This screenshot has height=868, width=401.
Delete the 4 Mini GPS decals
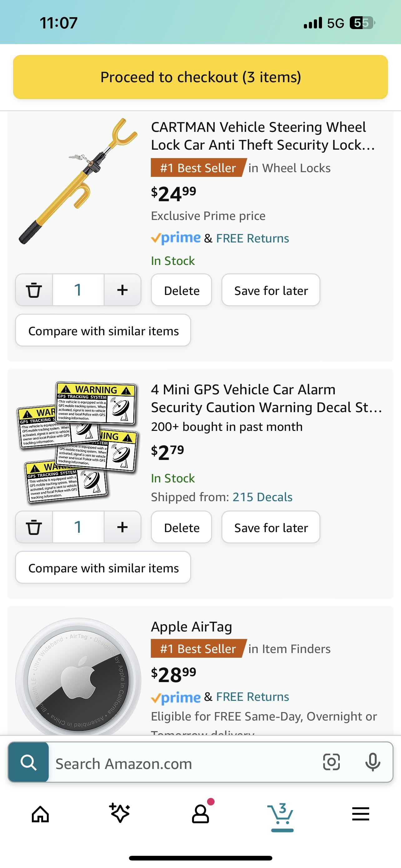[181, 527]
